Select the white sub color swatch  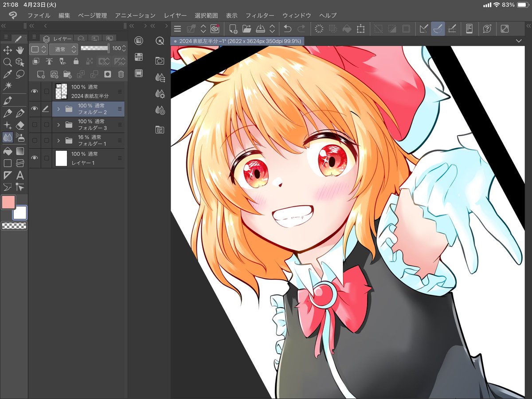20,213
